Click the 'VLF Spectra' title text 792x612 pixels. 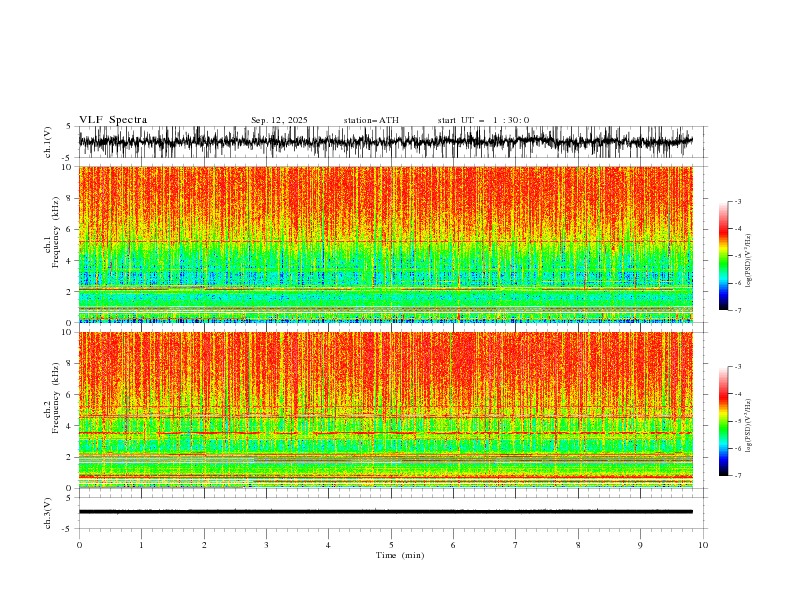113,120
